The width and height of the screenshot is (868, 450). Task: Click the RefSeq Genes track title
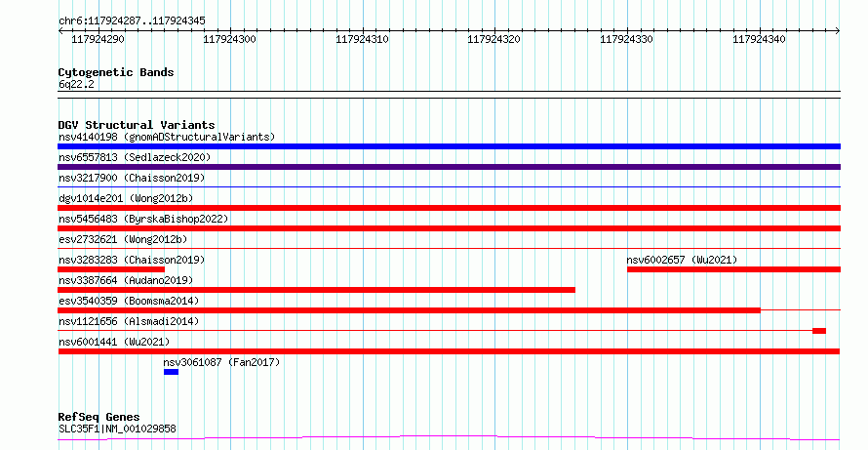(x=99, y=417)
